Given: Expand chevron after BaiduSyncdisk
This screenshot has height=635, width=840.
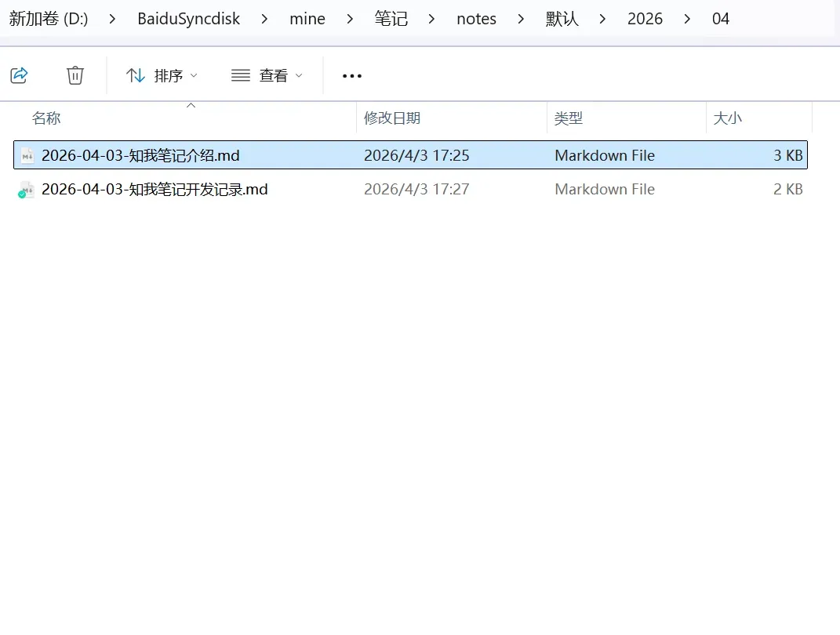Looking at the screenshot, I should pos(264,20).
